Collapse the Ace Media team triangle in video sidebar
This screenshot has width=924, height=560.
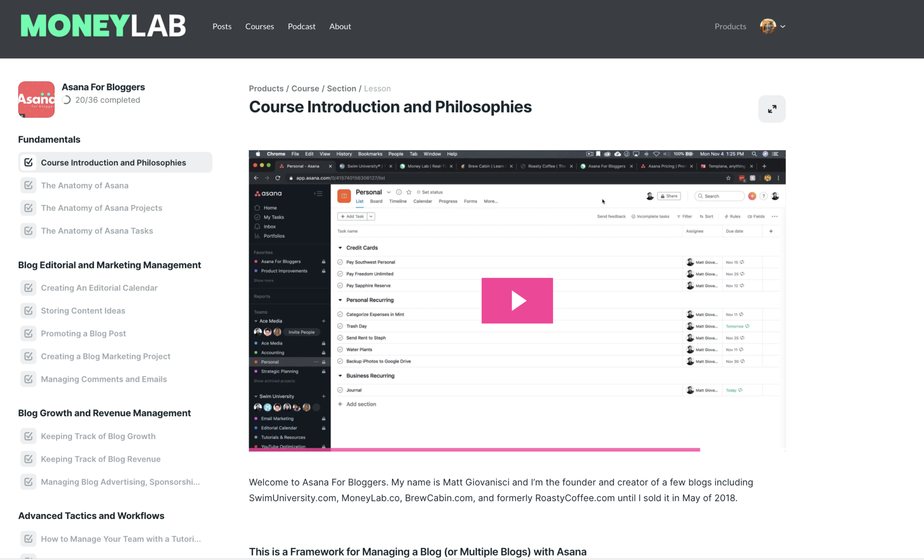tap(256, 321)
